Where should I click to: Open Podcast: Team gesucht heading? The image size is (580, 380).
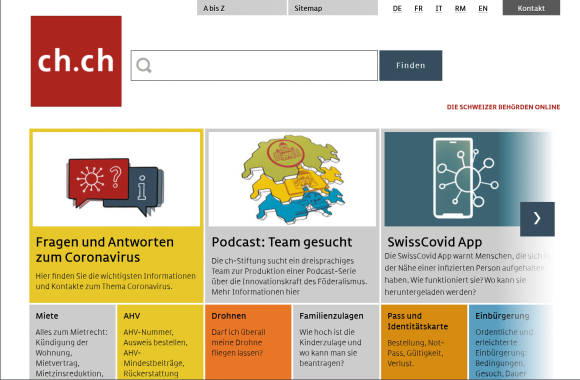[282, 242]
